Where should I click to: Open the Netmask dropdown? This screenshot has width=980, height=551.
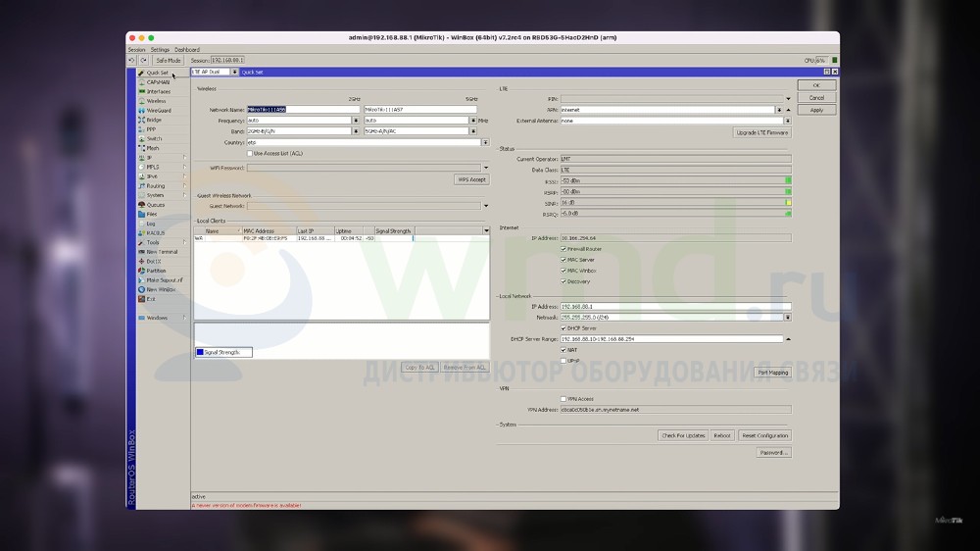pos(788,317)
